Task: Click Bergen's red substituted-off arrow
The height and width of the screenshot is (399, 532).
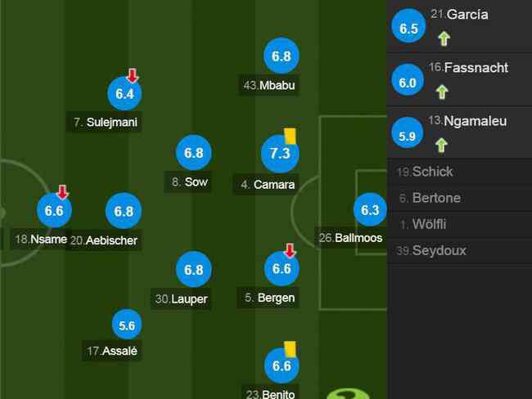Action: coord(290,250)
